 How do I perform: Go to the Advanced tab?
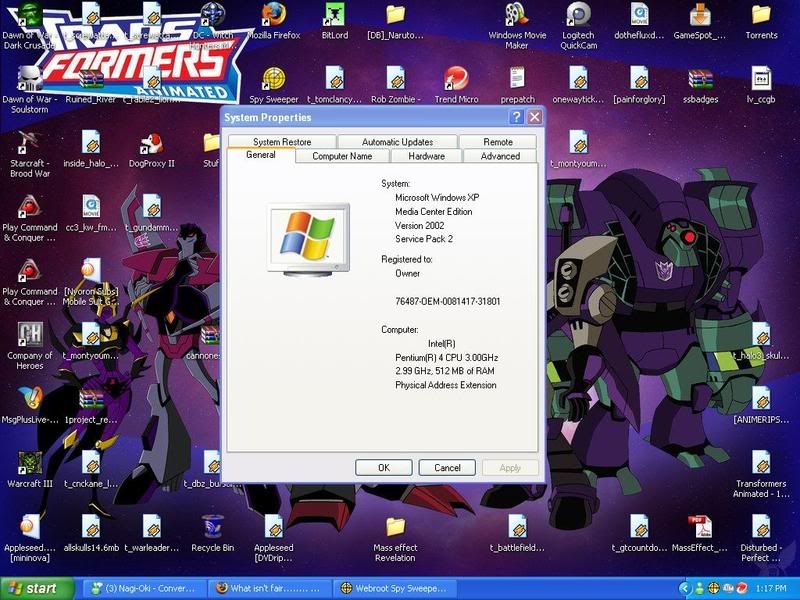point(500,156)
